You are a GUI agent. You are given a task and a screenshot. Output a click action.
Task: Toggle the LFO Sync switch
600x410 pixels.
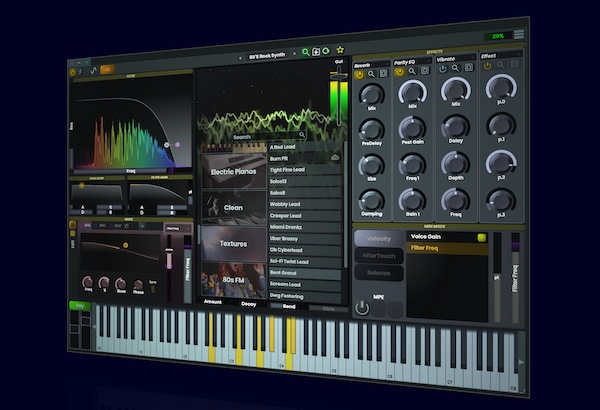(x=153, y=289)
